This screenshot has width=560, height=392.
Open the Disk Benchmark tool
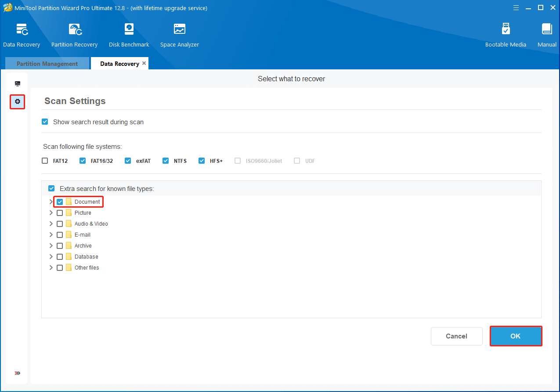(x=129, y=30)
